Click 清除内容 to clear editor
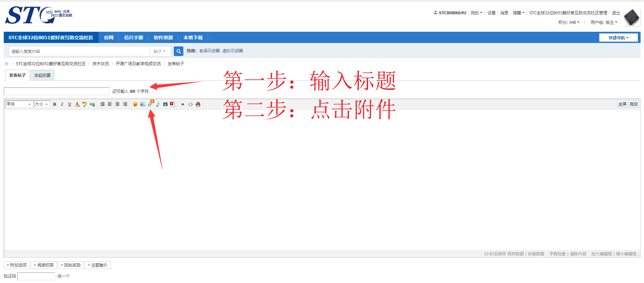The width and height of the screenshot is (644, 283). 578,254
